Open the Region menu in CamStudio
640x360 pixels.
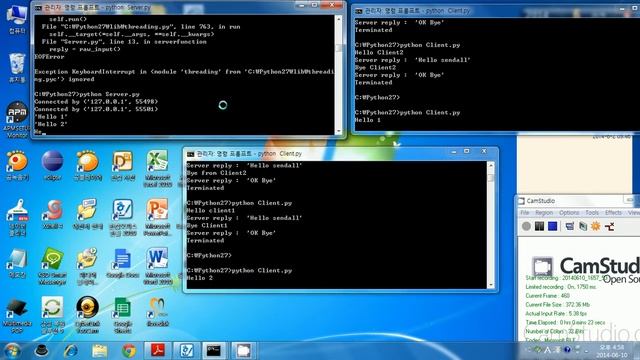coord(544,213)
